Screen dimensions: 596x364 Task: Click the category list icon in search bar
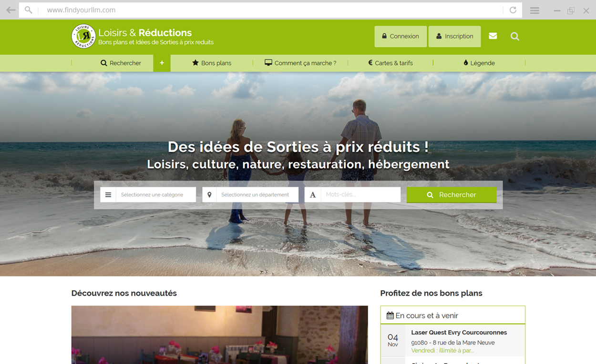[x=108, y=194]
